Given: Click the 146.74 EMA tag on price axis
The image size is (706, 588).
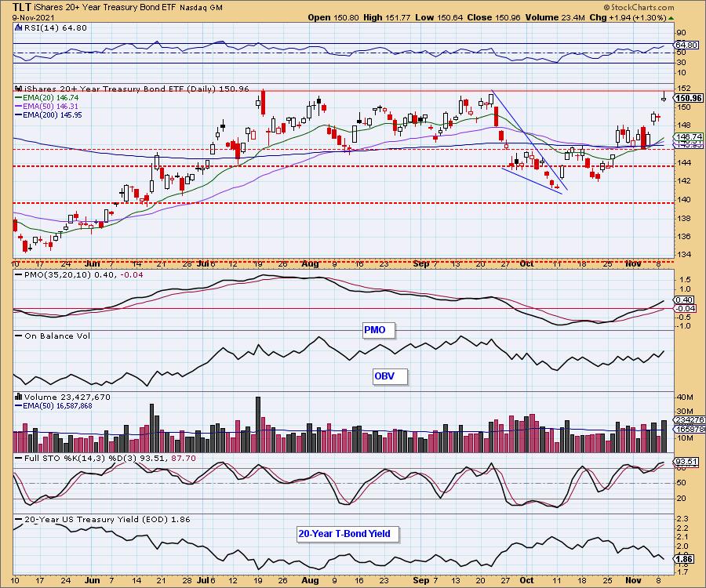Looking at the screenshot, I should 689,136.
